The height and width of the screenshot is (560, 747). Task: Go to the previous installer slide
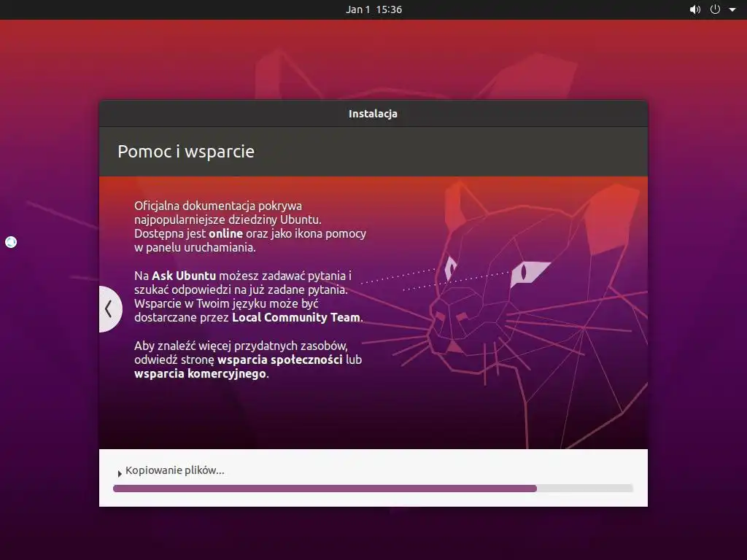tap(109, 309)
